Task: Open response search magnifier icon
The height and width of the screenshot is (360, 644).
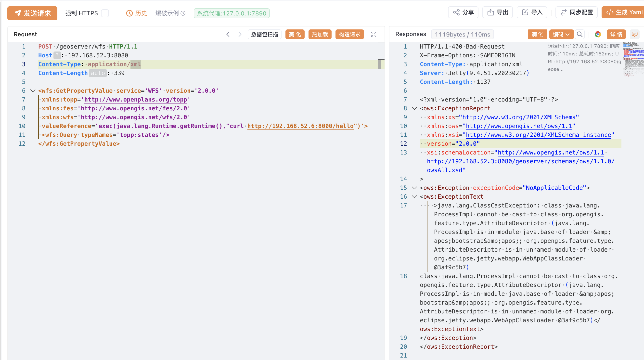Action: (x=580, y=34)
